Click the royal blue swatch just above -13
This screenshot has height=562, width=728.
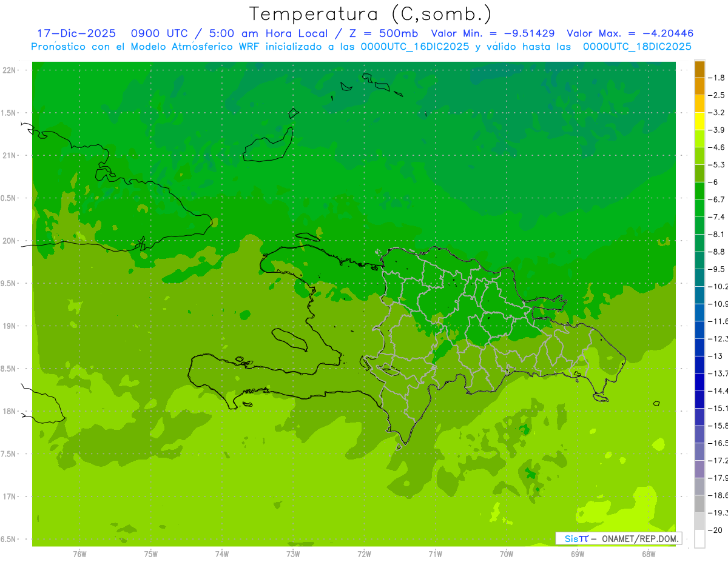point(699,347)
